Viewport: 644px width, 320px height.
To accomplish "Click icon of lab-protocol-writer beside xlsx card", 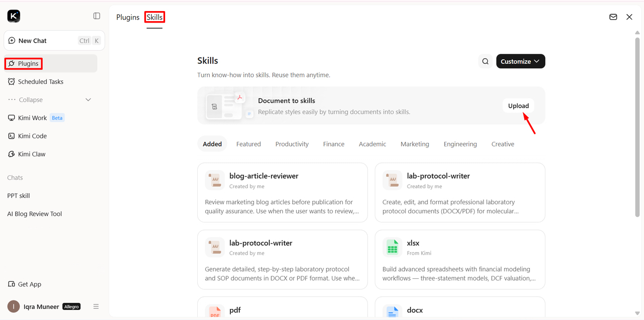I will click(215, 248).
